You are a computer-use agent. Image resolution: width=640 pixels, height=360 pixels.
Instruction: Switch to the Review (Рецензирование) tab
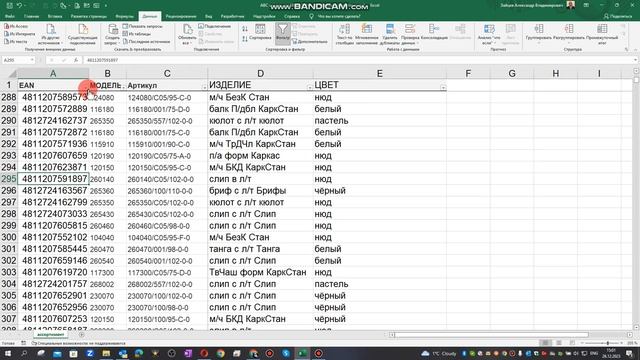(181, 16)
